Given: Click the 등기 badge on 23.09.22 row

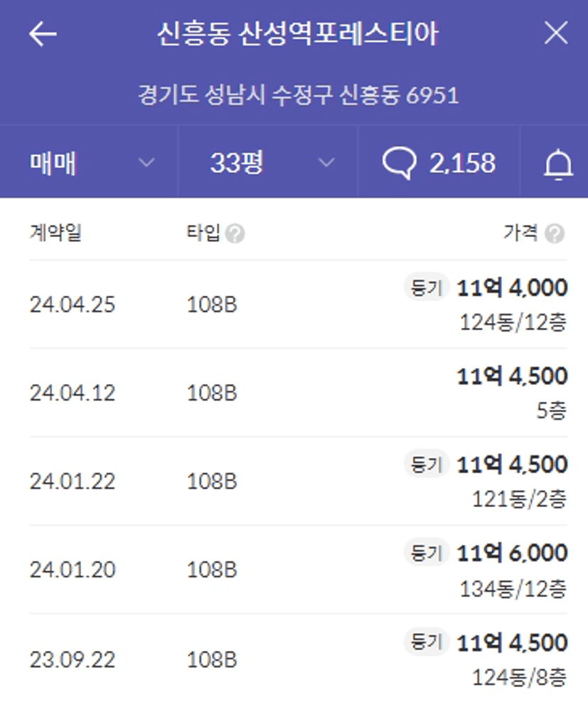Looking at the screenshot, I should point(426,642).
